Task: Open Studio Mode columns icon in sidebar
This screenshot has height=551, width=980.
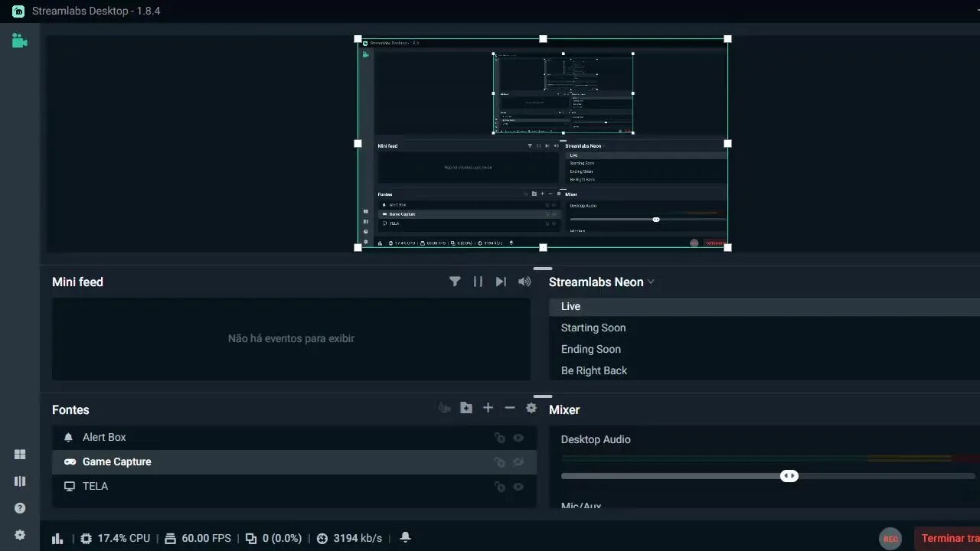Action: 20,481
